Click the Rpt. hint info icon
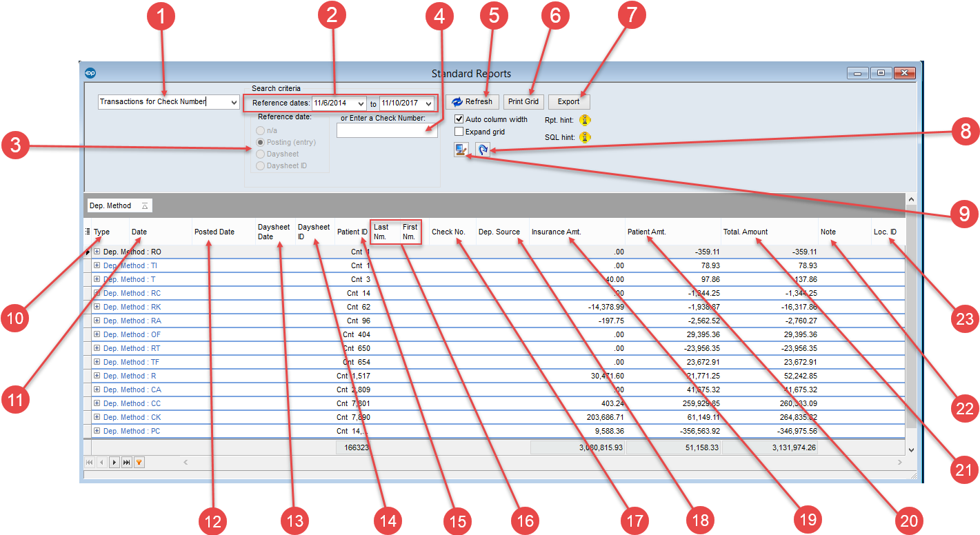 click(585, 120)
